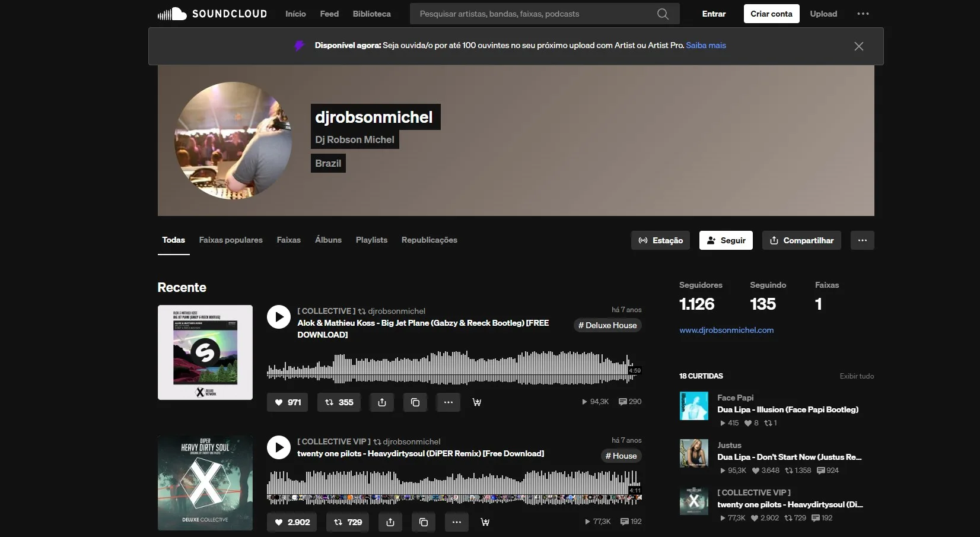Viewport: 980px width, 537px height.
Task: Share the Heavydirtysoul DiPER Remix track
Action: point(390,522)
